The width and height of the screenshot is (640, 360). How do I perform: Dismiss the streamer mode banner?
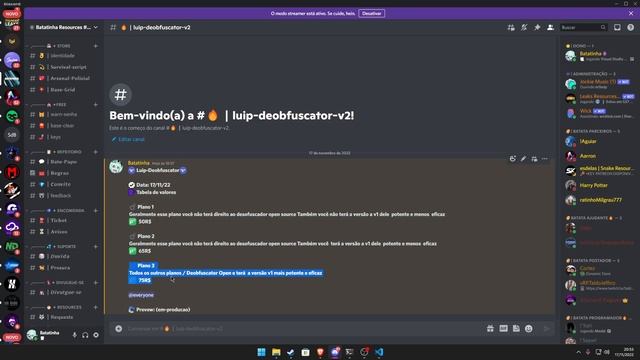pyautogui.click(x=631, y=13)
